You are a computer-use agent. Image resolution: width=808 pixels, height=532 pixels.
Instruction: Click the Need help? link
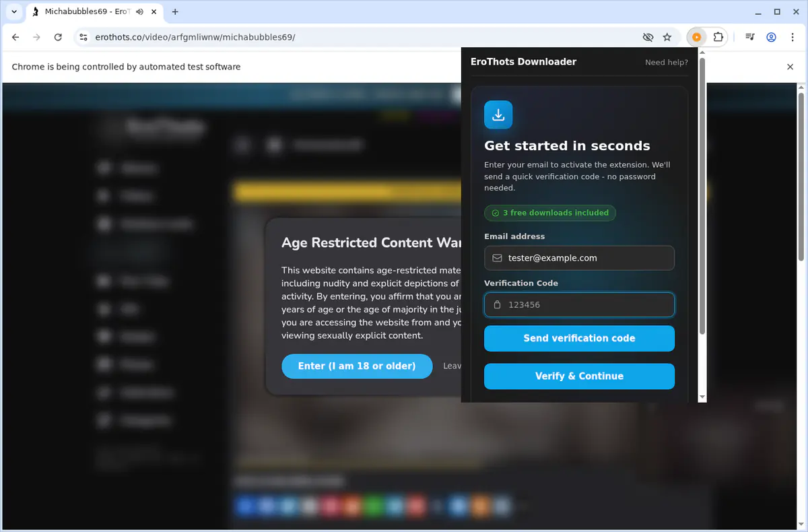coord(667,62)
